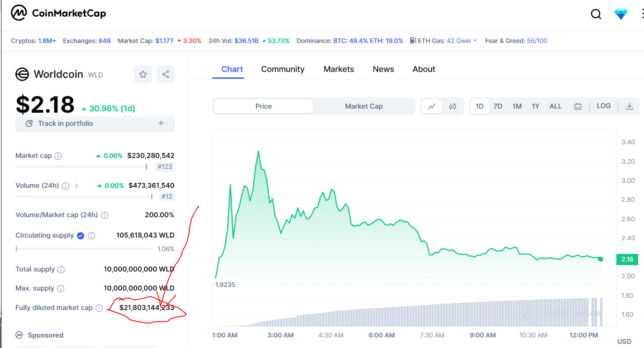The width and height of the screenshot is (644, 348).
Task: Select the ALL time range
Action: pos(555,106)
